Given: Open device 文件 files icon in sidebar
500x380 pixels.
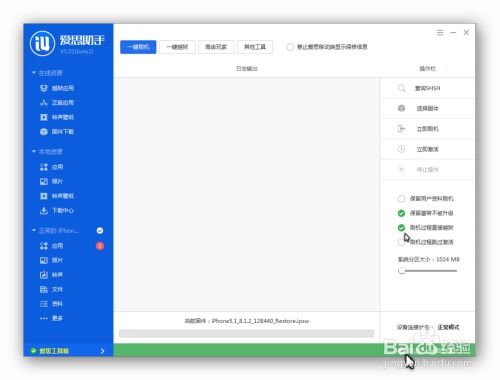Looking at the screenshot, I should [x=44, y=289].
